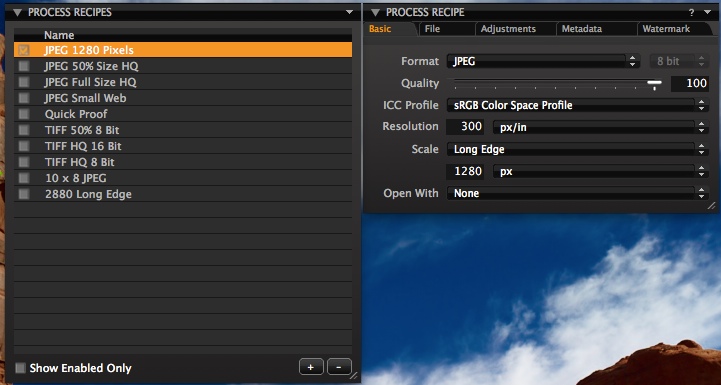Screen dimensions: 721x385
Task: Select the Quick Proof recipe
Action: pyautogui.click(x=183, y=114)
